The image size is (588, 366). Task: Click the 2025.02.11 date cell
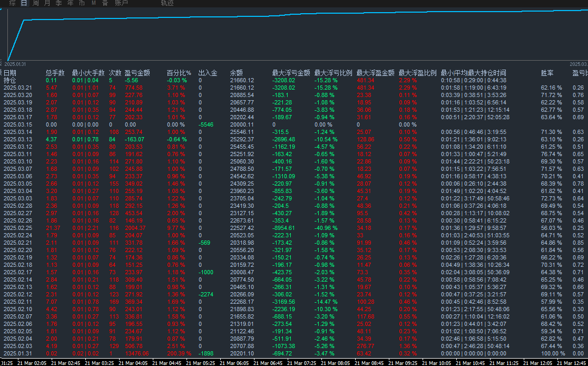pyautogui.click(x=17, y=302)
